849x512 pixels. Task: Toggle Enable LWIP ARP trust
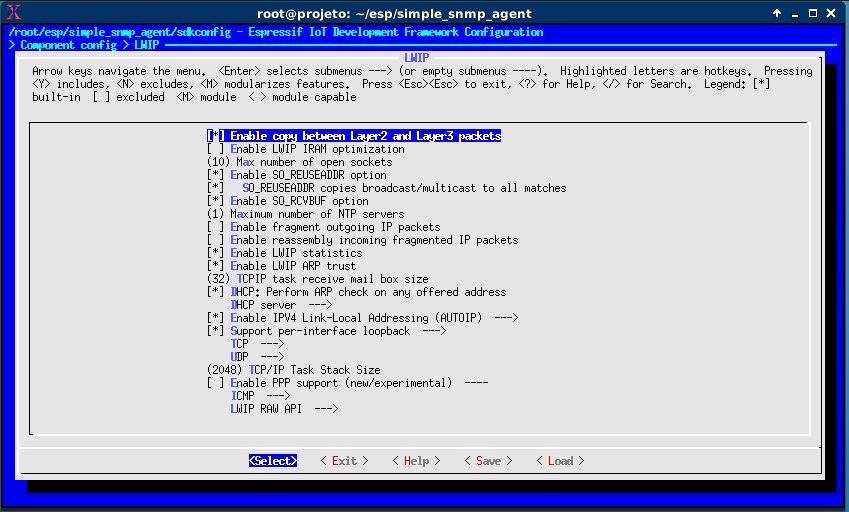(282, 266)
